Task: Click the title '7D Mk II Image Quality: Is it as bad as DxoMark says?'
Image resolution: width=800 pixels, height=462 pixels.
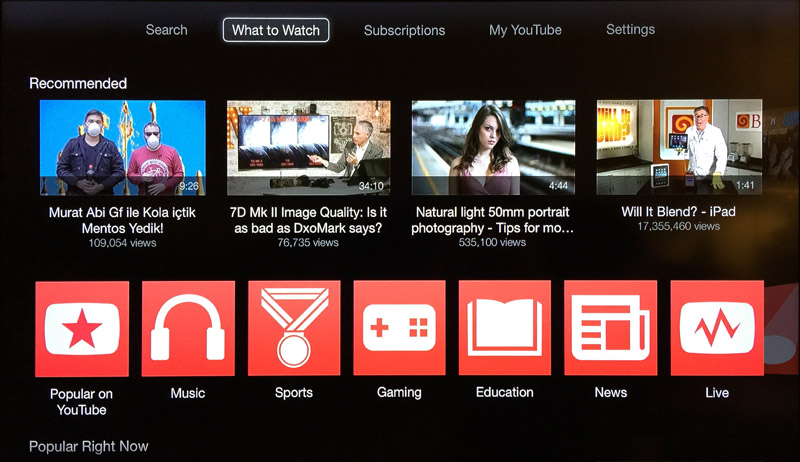Action: click(x=308, y=220)
